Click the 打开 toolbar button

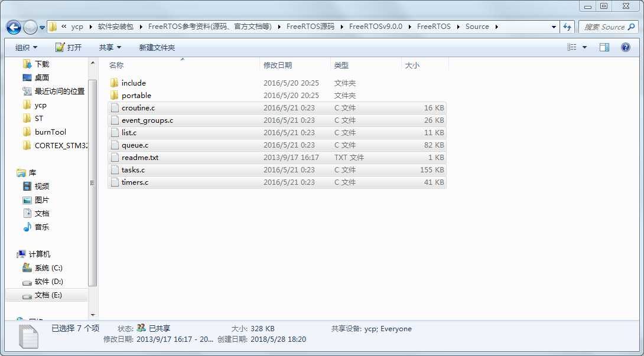69,48
